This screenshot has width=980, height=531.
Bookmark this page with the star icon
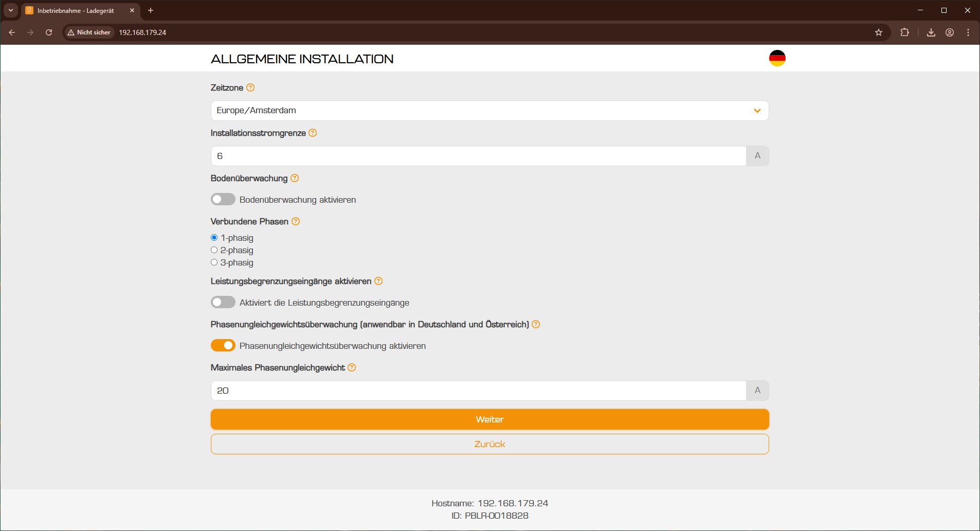tap(879, 32)
